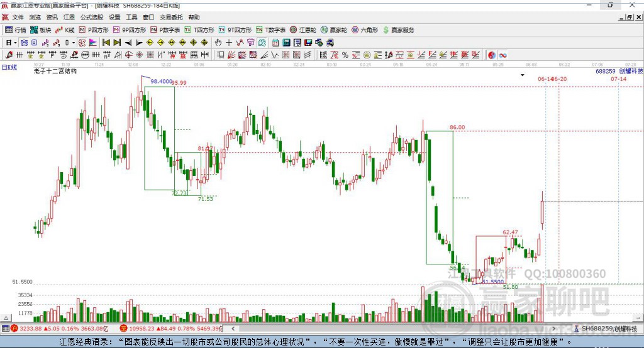Viewport: 644px width, 348px height.
Task: Select the zigzag wave line tool
Action: pyautogui.click(x=275, y=55)
